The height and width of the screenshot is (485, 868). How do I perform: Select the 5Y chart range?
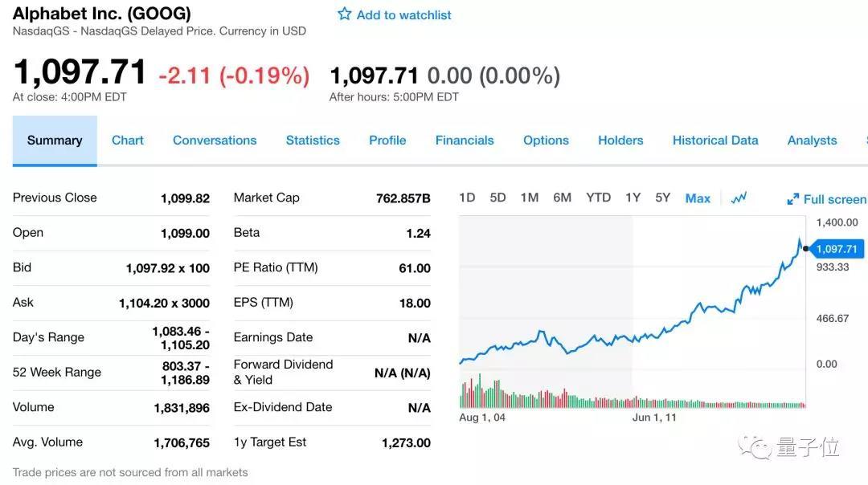(662, 198)
